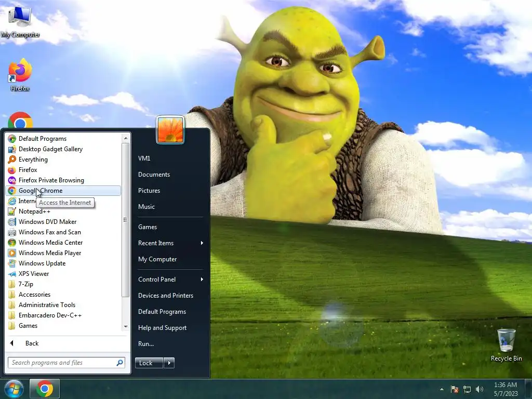Image resolution: width=532 pixels, height=399 pixels.
Task: Click the programs list scrollbar thumb
Action: pyautogui.click(x=126, y=220)
